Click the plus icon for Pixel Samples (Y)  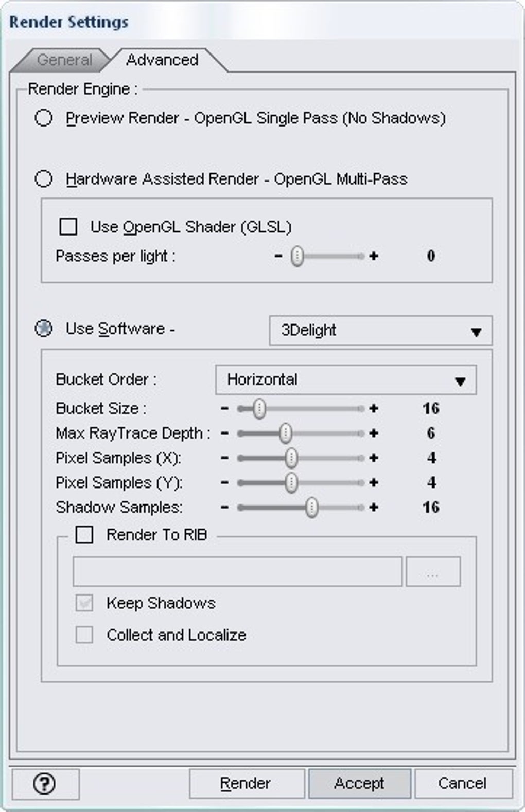[374, 483]
